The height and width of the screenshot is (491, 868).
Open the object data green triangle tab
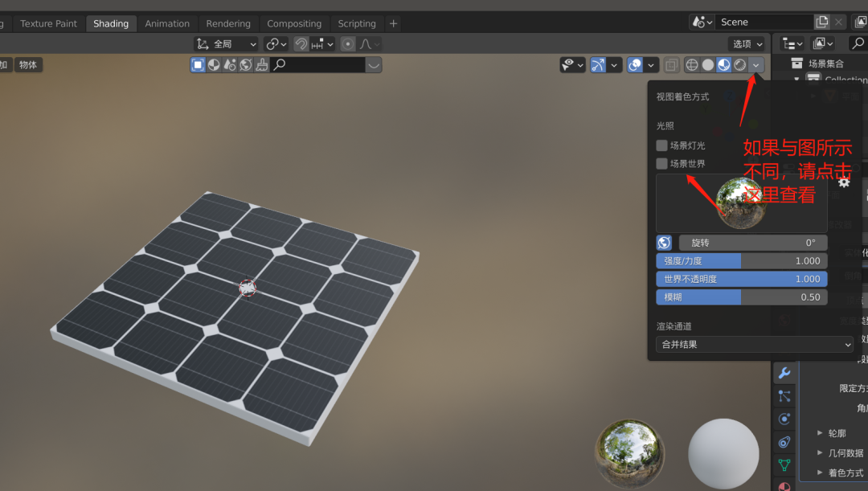[784, 465]
